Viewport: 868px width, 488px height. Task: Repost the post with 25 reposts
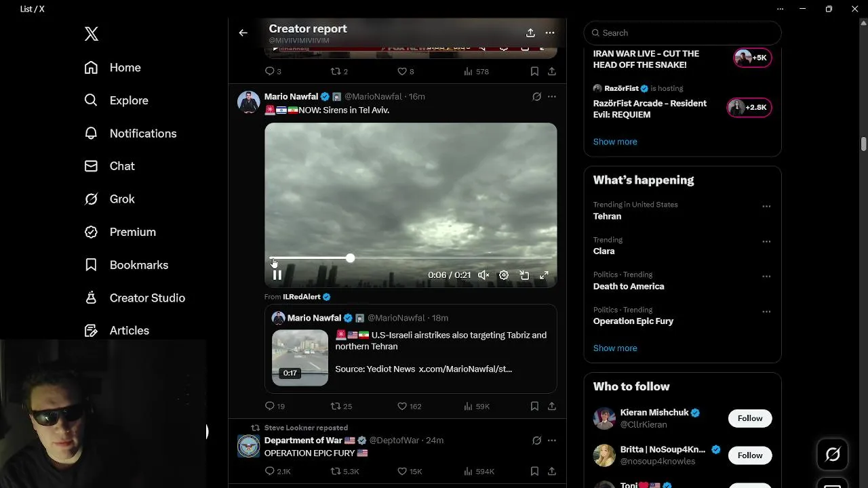click(341, 406)
